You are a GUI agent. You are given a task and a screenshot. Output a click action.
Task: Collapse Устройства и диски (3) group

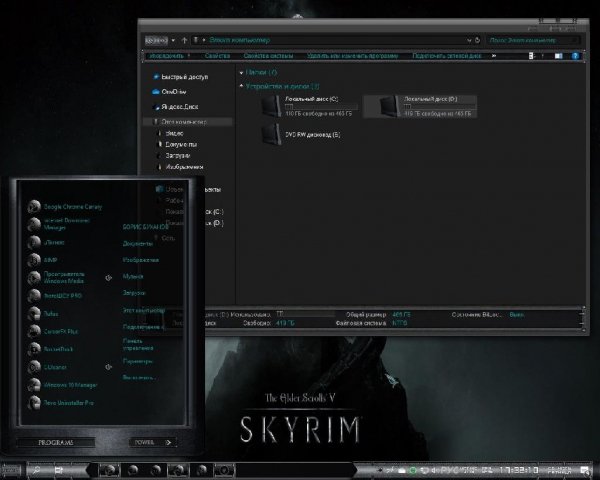point(279,87)
